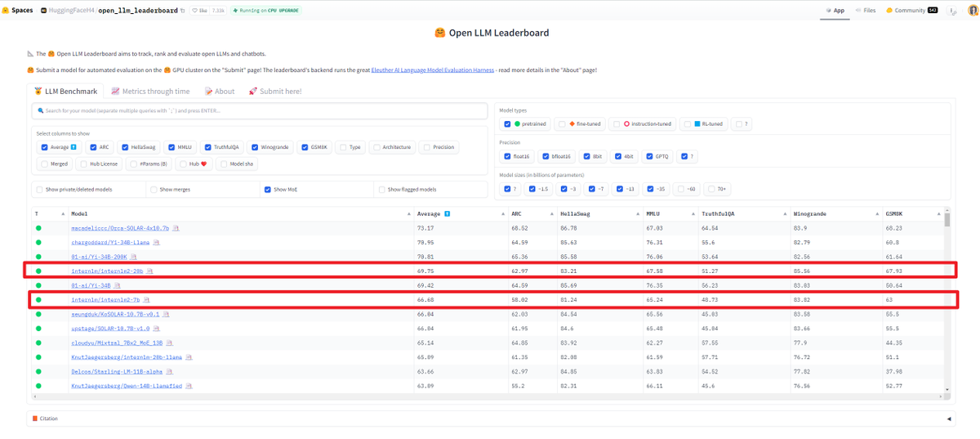Open the Eleuther AI Language Model Evaluation Harness link
Screen dimensions: 980x439
(x=433, y=70)
